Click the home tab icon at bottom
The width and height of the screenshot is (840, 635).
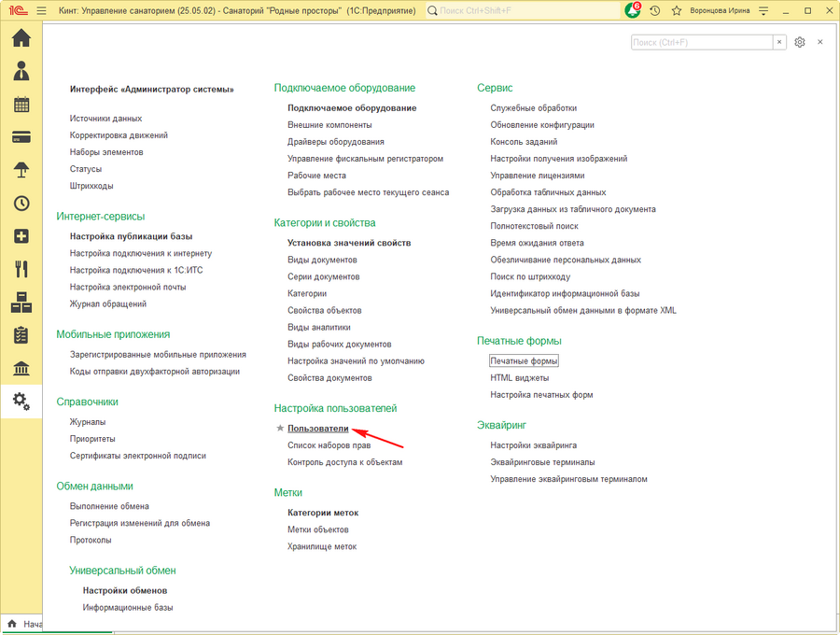[x=12, y=624]
